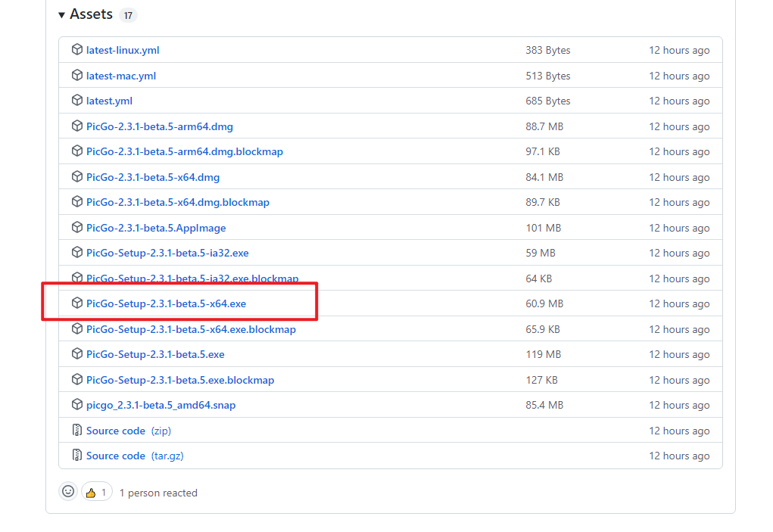The width and height of the screenshot is (773, 532).
Task: Collapse the Assets section triangle
Action: click(x=61, y=15)
